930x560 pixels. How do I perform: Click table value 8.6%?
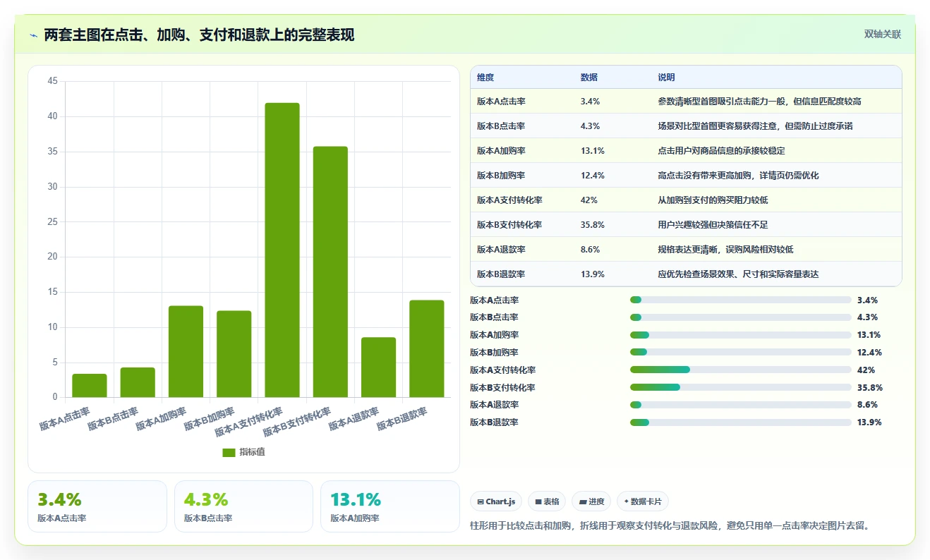(x=591, y=250)
